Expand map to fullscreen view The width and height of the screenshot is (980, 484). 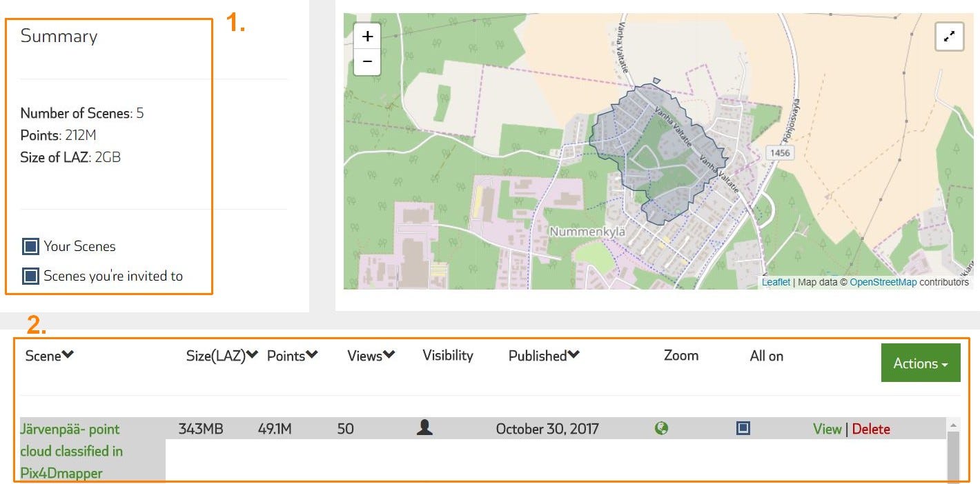tap(949, 37)
